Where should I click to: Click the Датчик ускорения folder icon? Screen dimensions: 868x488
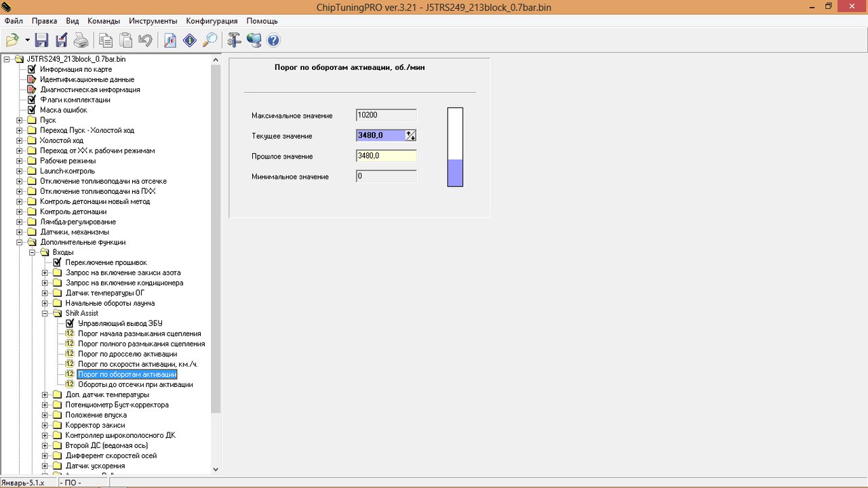click(57, 466)
